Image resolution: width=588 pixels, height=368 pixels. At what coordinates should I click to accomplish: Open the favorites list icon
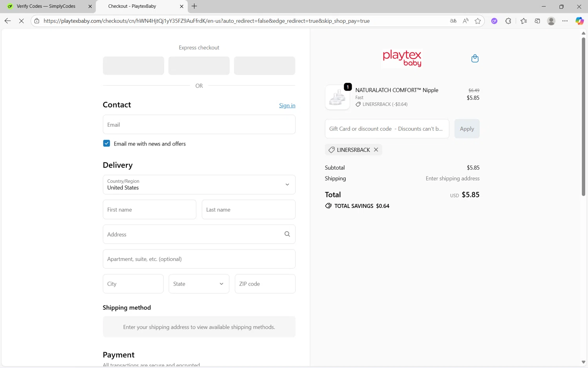(x=524, y=21)
